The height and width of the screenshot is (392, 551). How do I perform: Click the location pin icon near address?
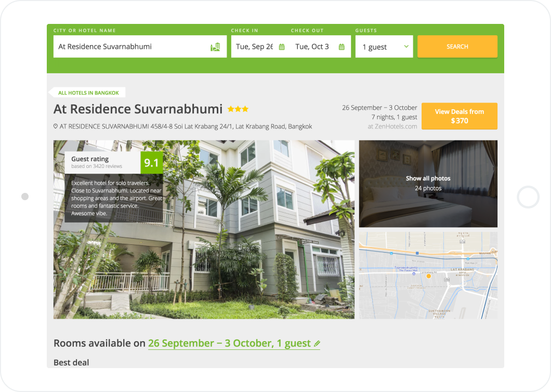coord(56,126)
